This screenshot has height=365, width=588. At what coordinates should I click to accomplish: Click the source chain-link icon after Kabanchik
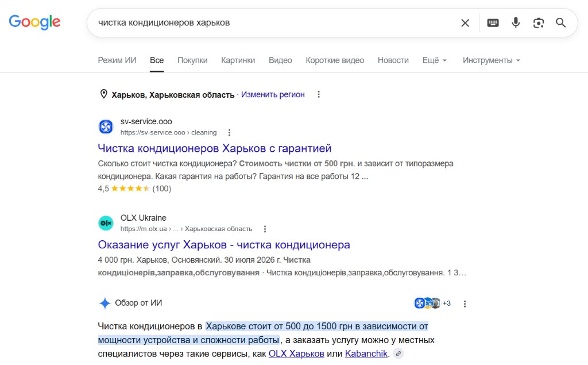399,354
